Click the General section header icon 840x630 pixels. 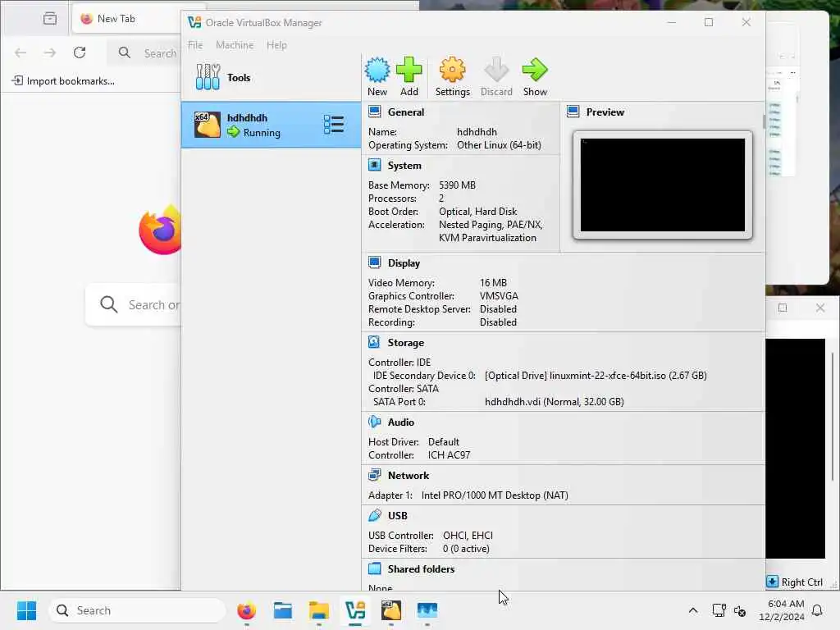(x=374, y=112)
